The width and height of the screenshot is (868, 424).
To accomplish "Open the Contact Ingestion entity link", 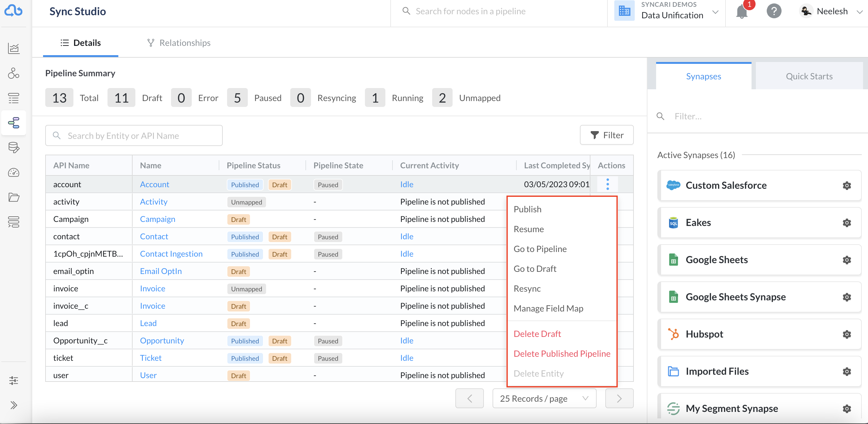I will 171,254.
